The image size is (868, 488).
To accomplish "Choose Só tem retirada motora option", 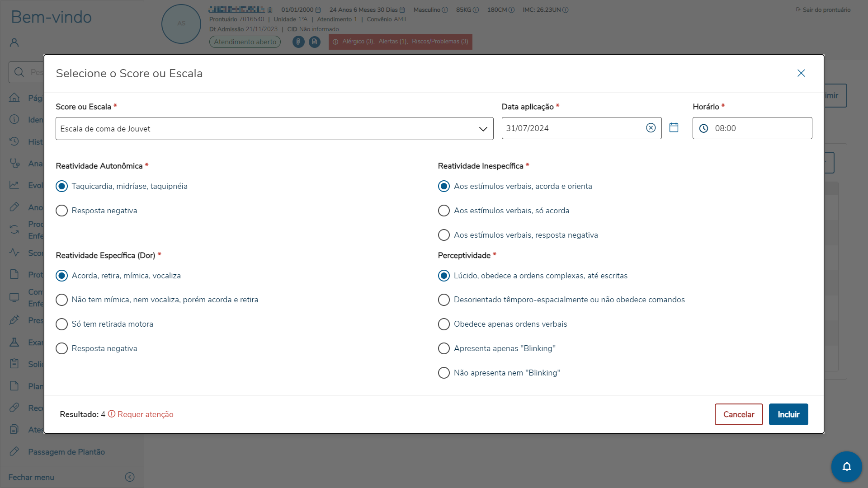I will 62,324.
